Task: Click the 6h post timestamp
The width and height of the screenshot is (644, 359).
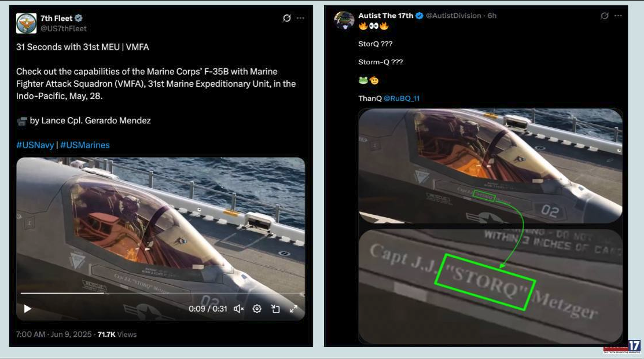Action: (x=492, y=16)
